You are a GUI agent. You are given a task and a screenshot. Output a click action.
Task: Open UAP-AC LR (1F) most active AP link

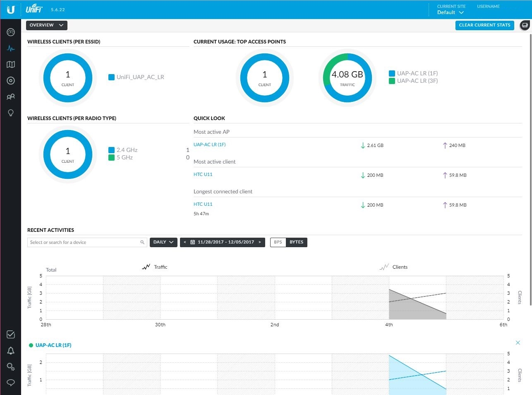(x=210, y=145)
